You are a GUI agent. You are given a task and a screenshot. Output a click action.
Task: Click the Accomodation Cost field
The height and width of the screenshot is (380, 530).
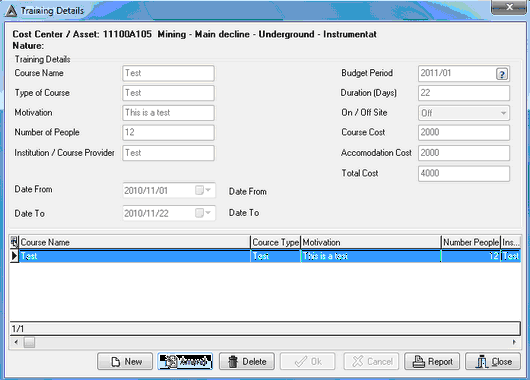[x=464, y=153]
